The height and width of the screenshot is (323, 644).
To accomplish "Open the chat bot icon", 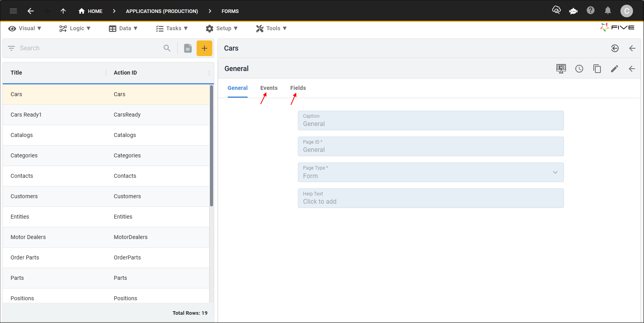I will click(573, 11).
